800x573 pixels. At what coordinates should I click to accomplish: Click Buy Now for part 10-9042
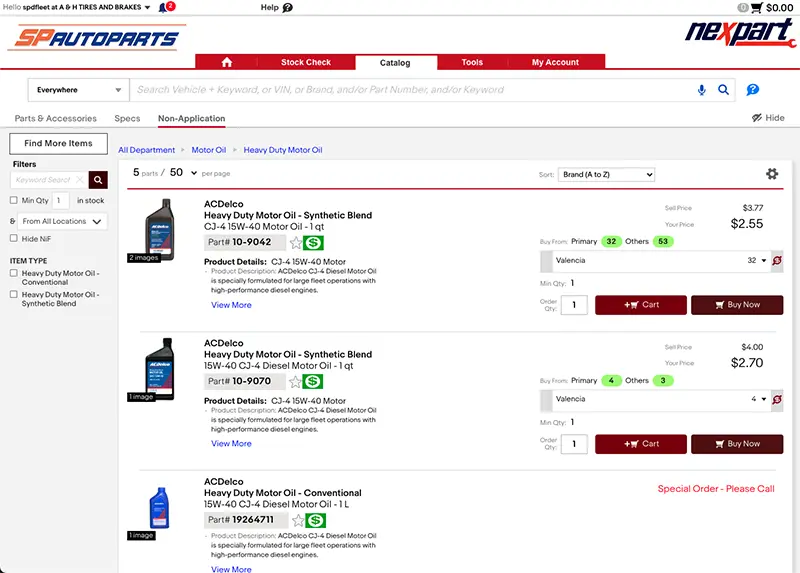click(x=737, y=305)
